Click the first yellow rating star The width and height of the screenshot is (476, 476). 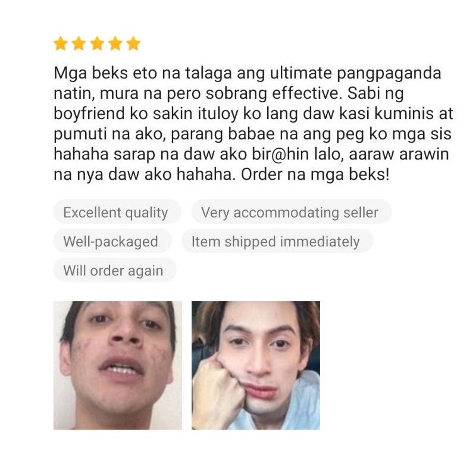[x=61, y=43]
